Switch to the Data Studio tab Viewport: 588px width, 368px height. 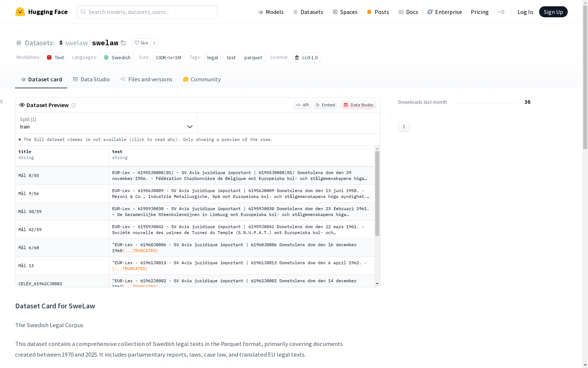tap(92, 79)
